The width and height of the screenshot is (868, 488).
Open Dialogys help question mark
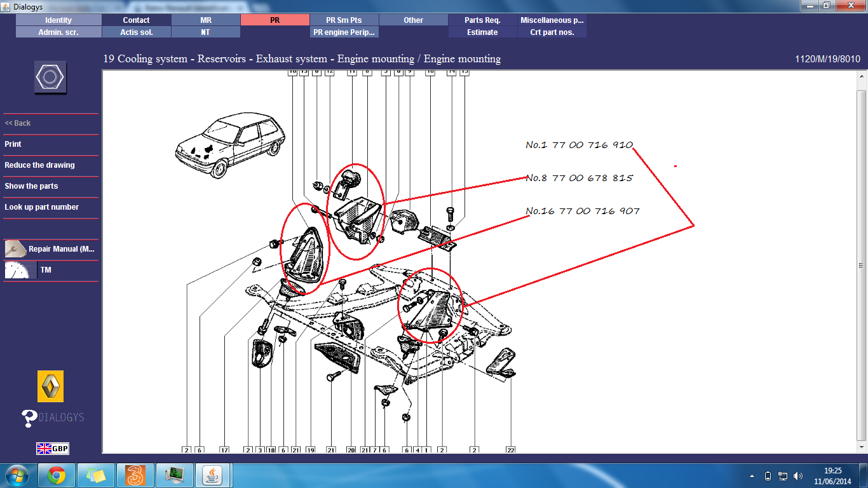[x=29, y=417]
